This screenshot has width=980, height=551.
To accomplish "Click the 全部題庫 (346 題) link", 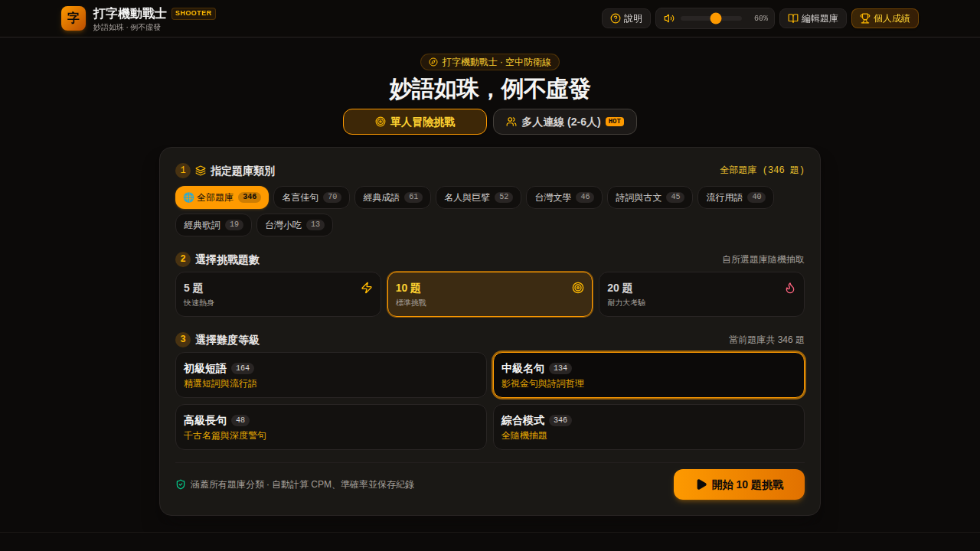I will (762, 170).
